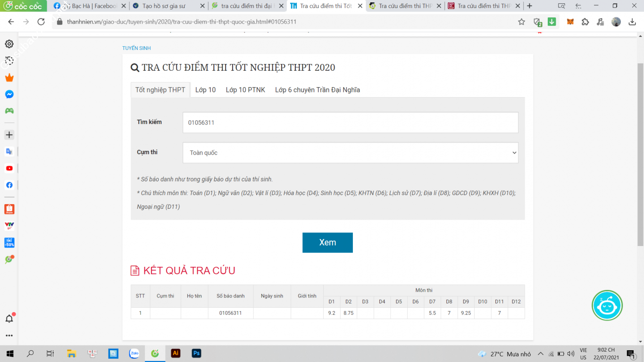The width and height of the screenshot is (644, 362).
Task: Open the chatbot robot floating icon
Action: click(607, 305)
